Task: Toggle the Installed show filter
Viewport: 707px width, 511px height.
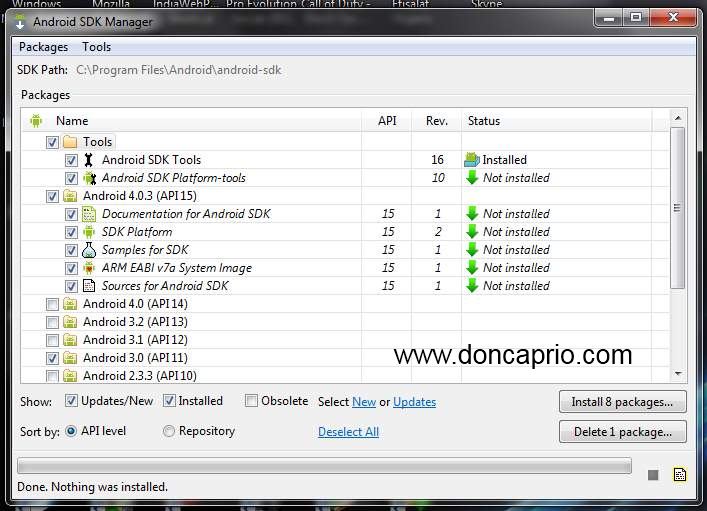Action: pos(169,401)
